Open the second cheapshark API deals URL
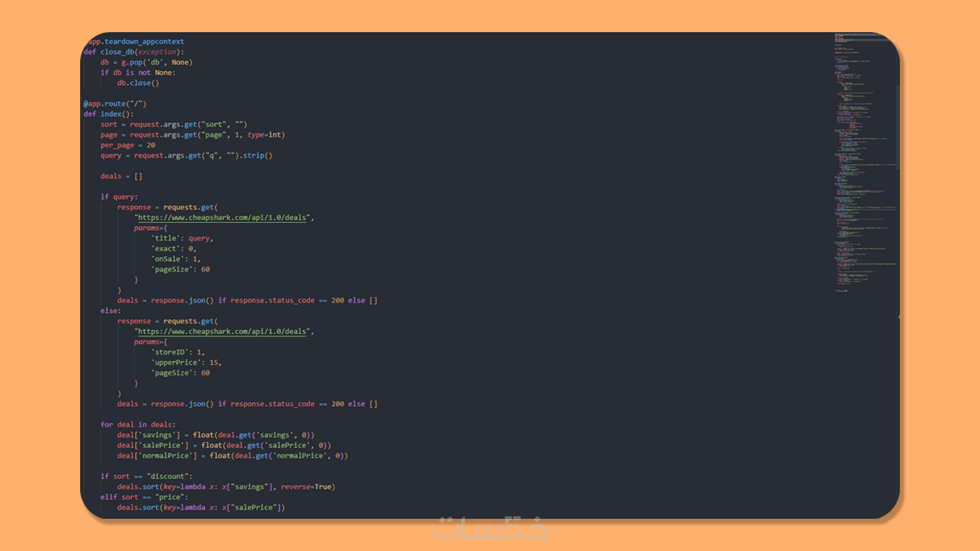 tap(222, 332)
